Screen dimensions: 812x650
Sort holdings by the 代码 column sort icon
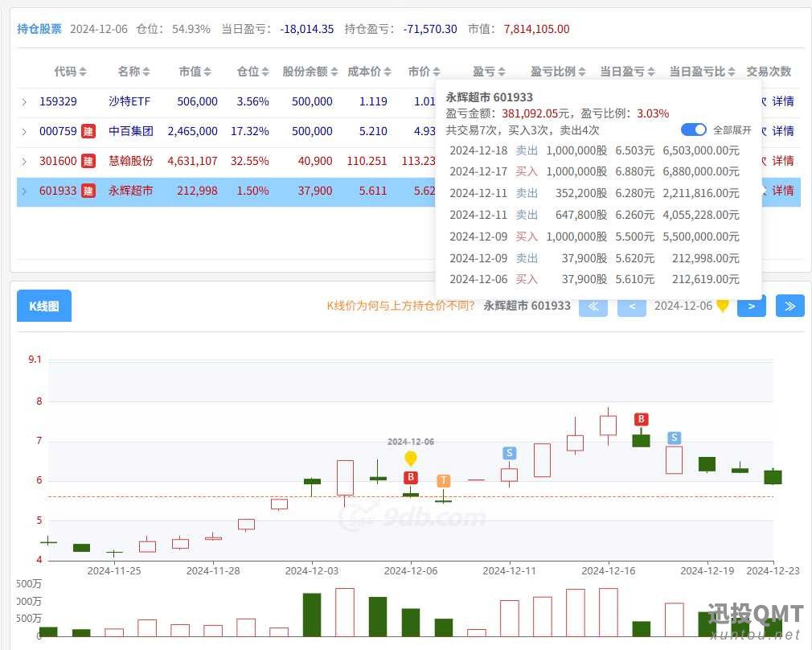click(83, 72)
